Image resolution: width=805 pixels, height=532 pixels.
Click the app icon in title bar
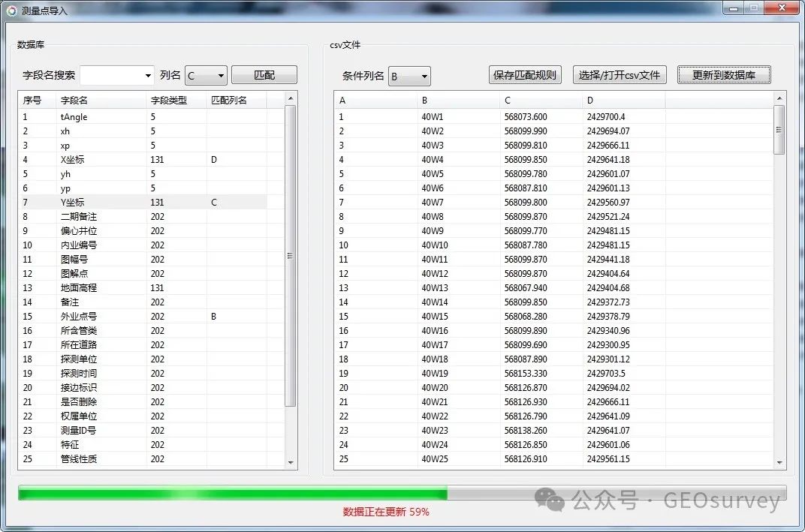click(11, 11)
